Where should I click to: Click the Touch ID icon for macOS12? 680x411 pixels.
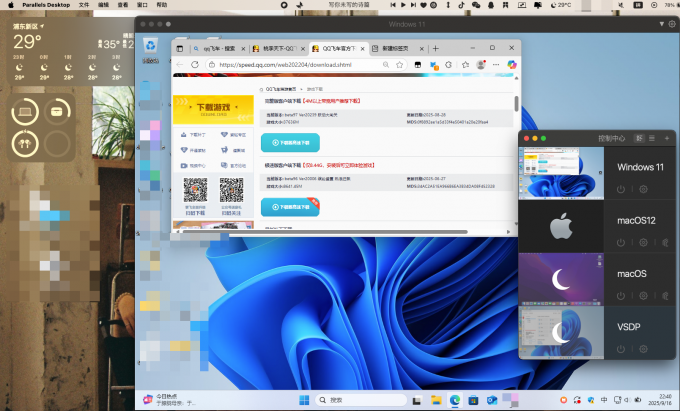665,242
